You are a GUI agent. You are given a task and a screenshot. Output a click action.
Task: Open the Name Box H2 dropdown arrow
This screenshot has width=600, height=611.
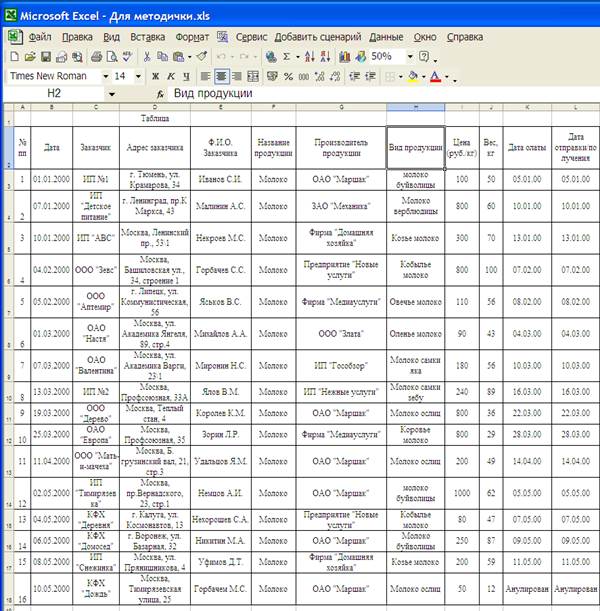[x=112, y=94]
